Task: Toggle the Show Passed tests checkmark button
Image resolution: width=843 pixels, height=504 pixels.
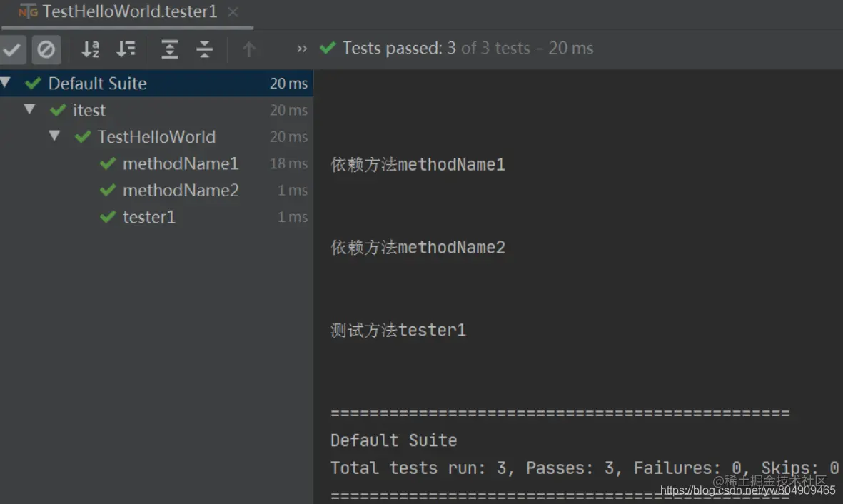Action: click(x=12, y=49)
